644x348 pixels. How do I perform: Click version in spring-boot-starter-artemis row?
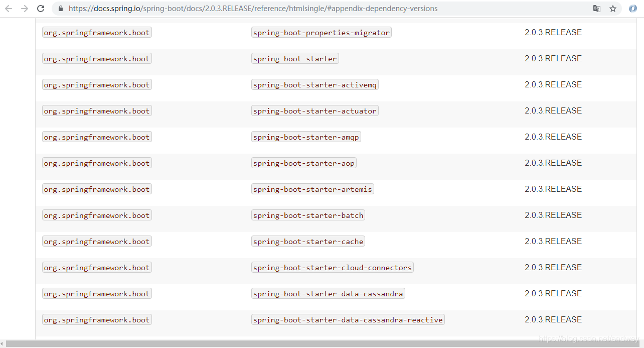[553, 189]
